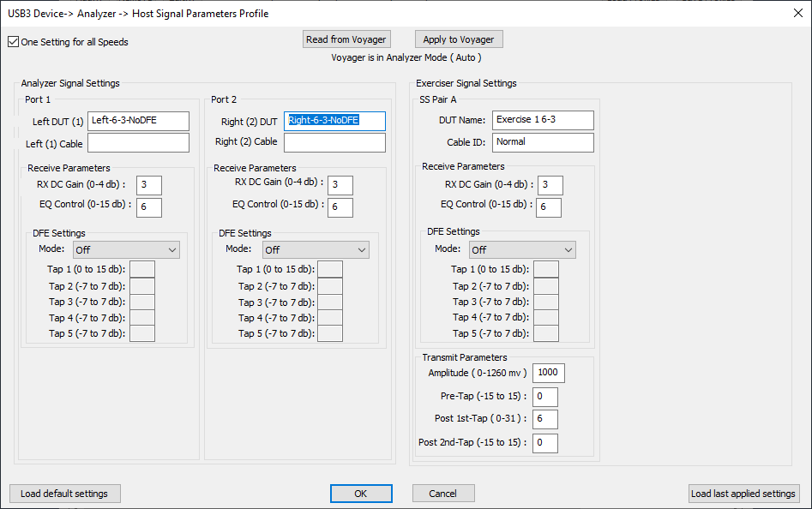Viewport: 812px width, 509px height.
Task: Click the Cable ID field showing Normal
Action: pyautogui.click(x=543, y=143)
